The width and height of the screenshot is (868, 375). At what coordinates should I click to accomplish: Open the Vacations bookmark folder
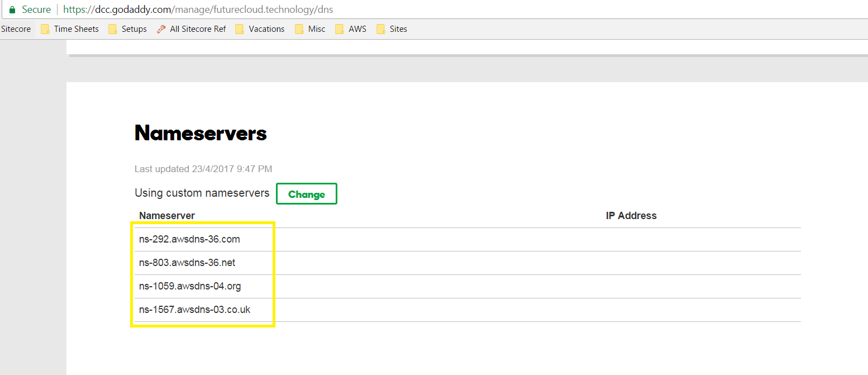pyautogui.click(x=260, y=29)
